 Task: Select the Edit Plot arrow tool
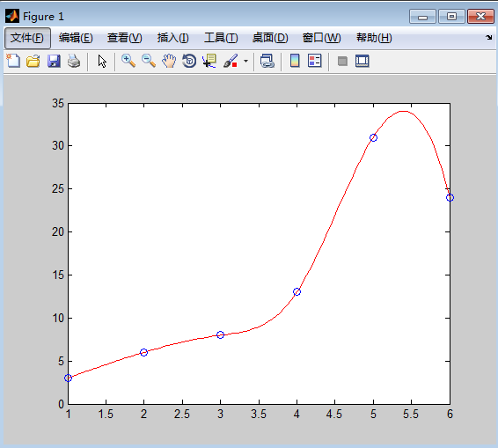tap(102, 61)
